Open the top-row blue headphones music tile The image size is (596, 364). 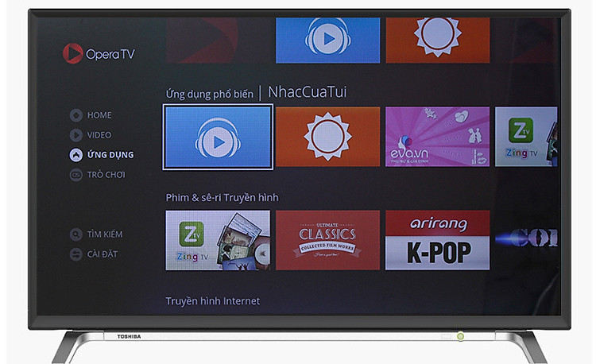(327, 41)
